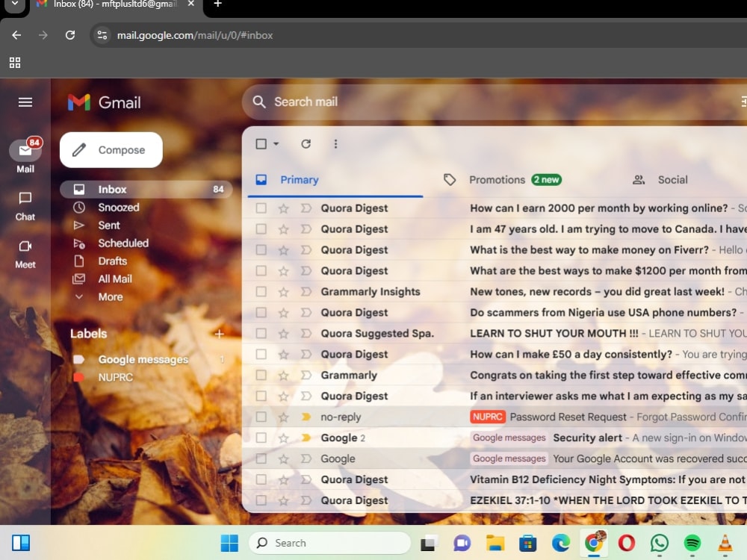Select the 'earn 2000 per month' email checkbox
Screen dimensions: 747x560
(261, 208)
